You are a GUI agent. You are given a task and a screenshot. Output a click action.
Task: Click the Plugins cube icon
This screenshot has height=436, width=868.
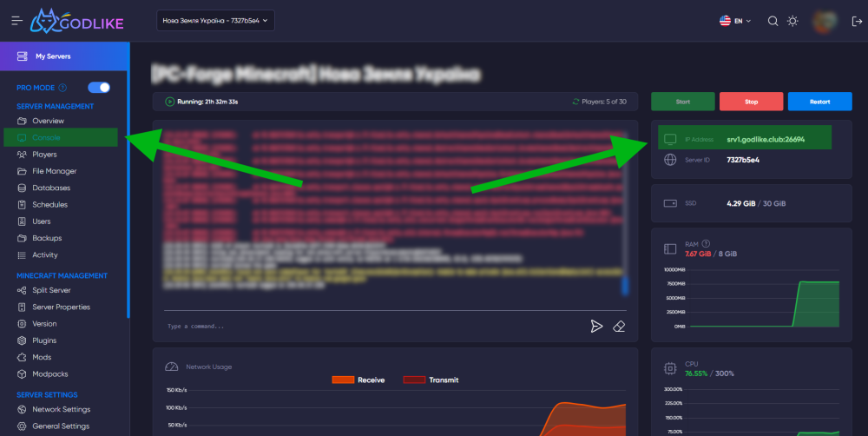[22, 340]
